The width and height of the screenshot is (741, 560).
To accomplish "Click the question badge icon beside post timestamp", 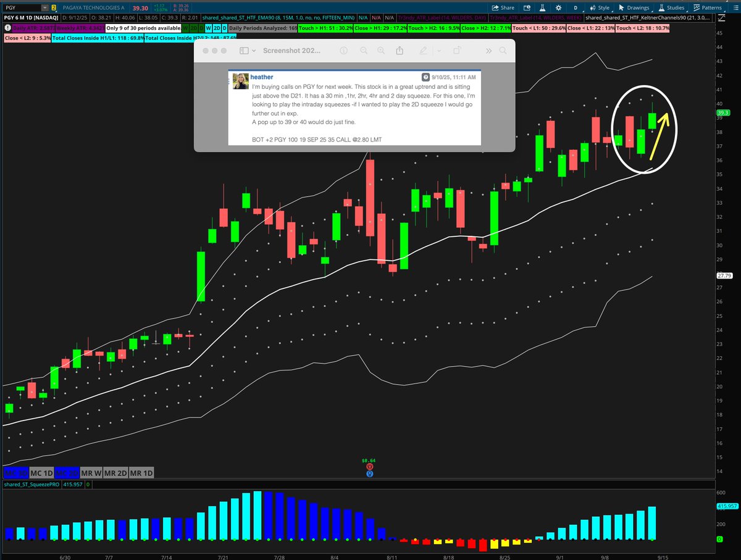I will click(x=425, y=77).
